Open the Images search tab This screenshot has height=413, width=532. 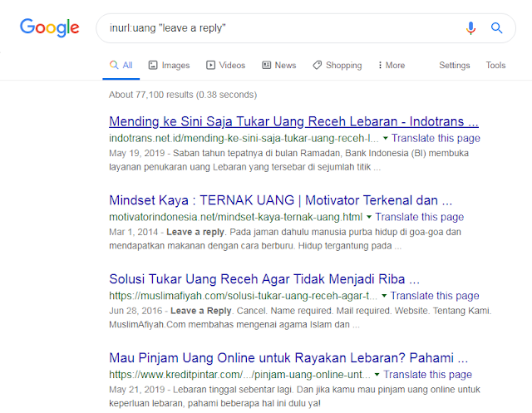[x=169, y=65]
